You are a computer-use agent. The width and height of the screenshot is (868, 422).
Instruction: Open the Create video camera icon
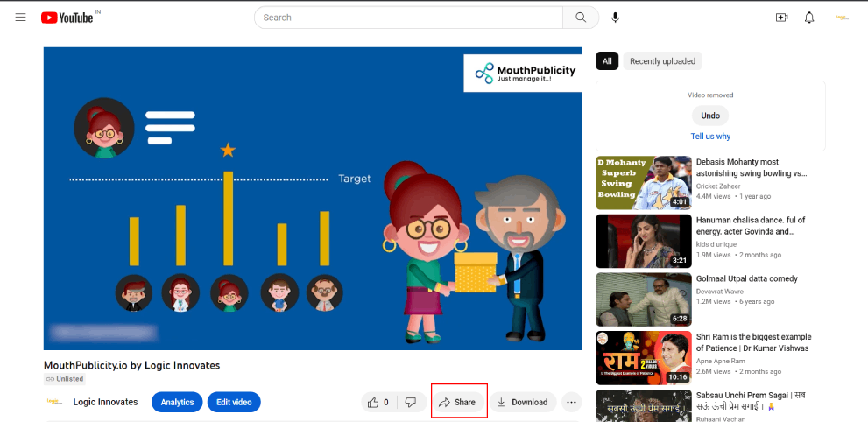pos(781,18)
